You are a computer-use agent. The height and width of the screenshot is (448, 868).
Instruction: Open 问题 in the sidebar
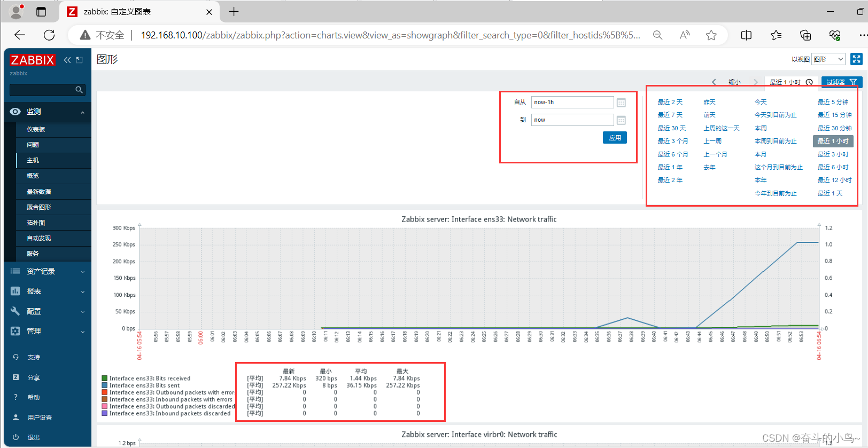(x=33, y=145)
